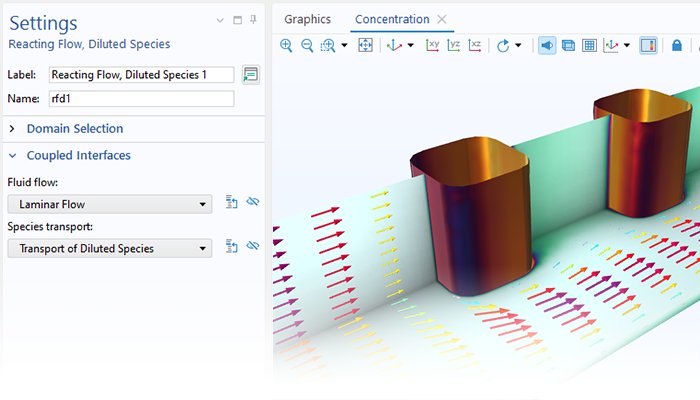Switch to the Graphics tab
This screenshot has width=700, height=400.
point(308,19)
